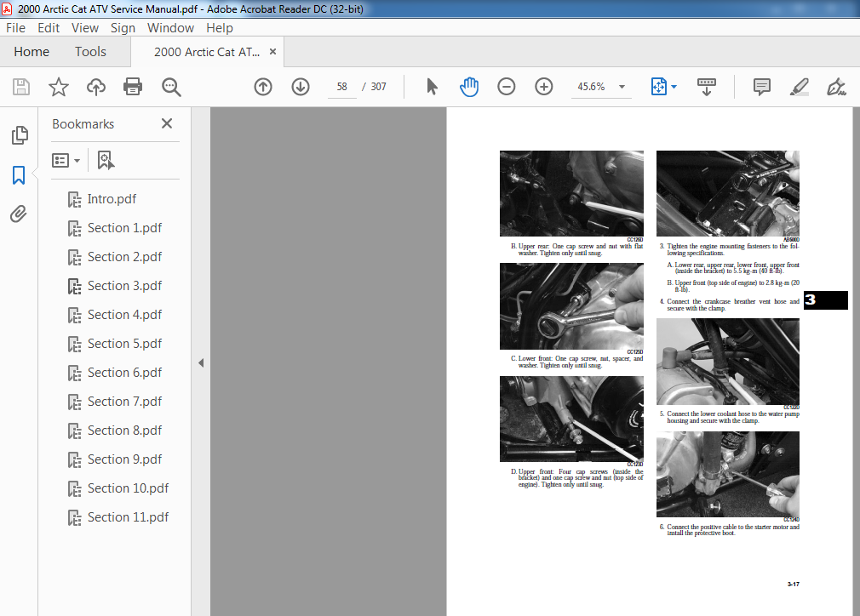Screen dimensions: 860x616
Task: Open bookmarks Options menu dropdown
Action: tap(66, 161)
